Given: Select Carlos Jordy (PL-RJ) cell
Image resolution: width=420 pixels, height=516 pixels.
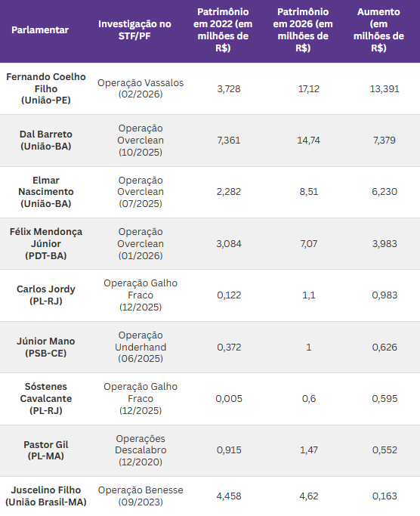Looking at the screenshot, I should [46, 295].
